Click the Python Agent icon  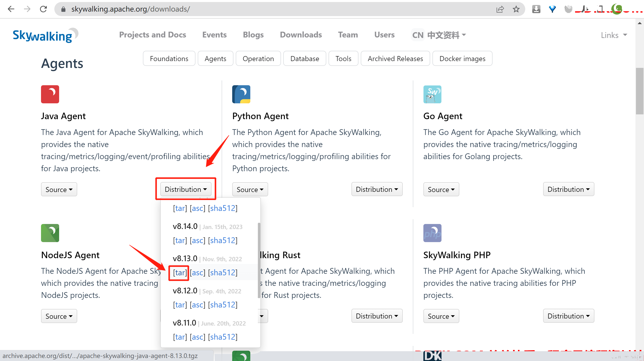click(241, 94)
